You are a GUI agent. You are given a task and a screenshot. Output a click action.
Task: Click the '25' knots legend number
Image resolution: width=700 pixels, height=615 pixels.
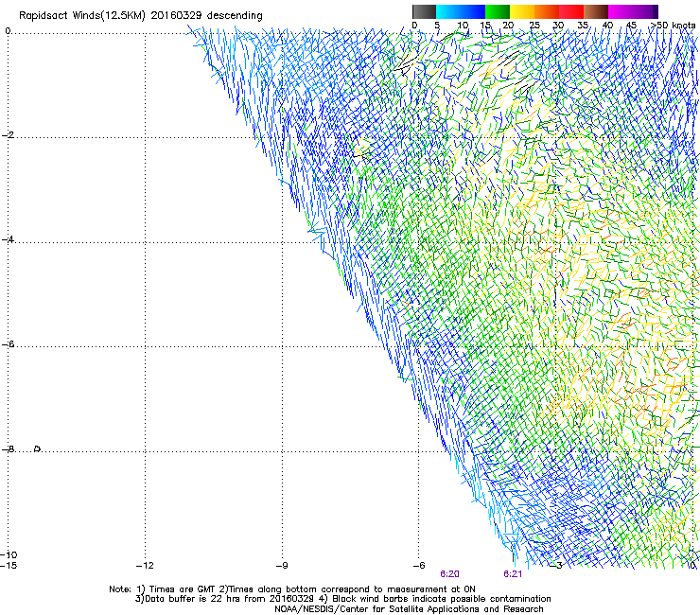click(x=534, y=26)
